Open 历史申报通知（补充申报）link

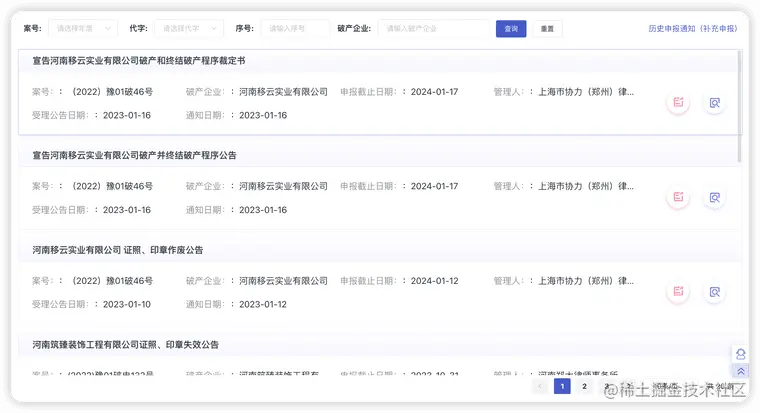[x=693, y=29]
